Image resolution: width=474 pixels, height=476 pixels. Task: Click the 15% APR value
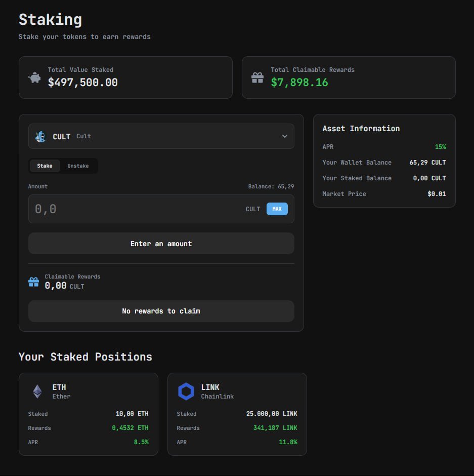point(440,147)
